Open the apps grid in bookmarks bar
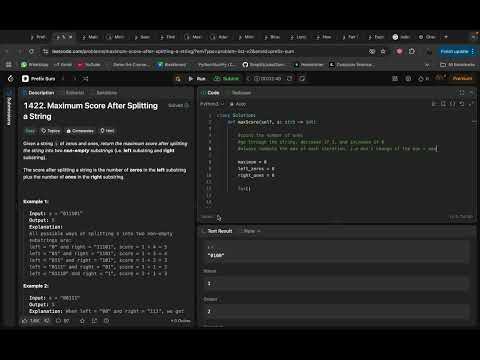Viewport: 480px width, 360px height. [9, 65]
